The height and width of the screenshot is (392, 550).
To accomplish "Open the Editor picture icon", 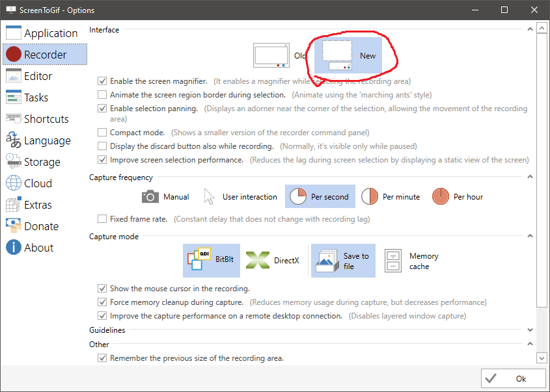I will pos(14,76).
